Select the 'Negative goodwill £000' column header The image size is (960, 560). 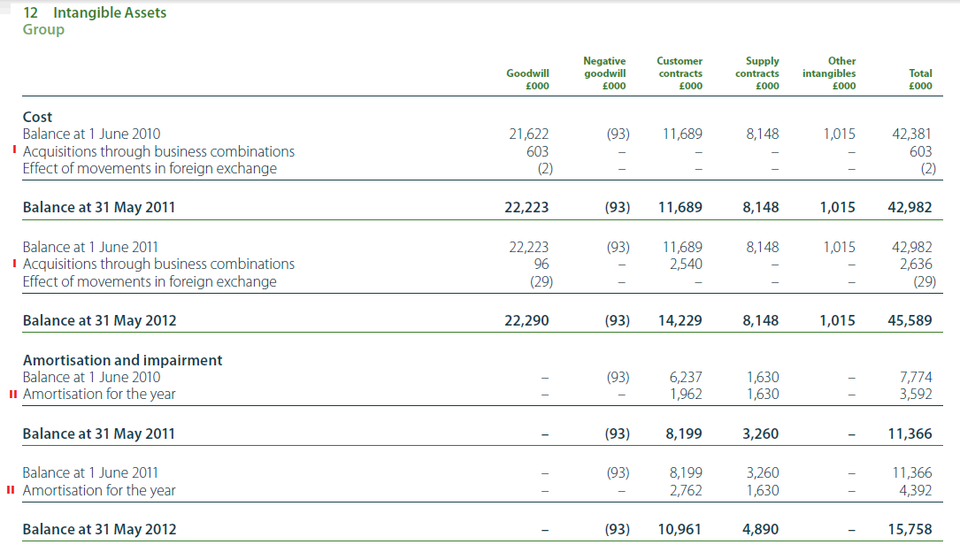604,73
